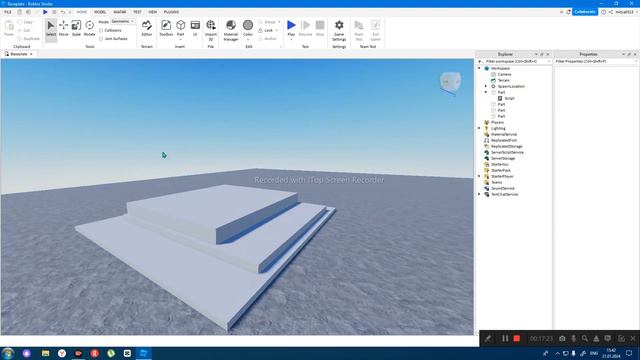
Task: Expand the TextChatService node
Action: point(480,194)
